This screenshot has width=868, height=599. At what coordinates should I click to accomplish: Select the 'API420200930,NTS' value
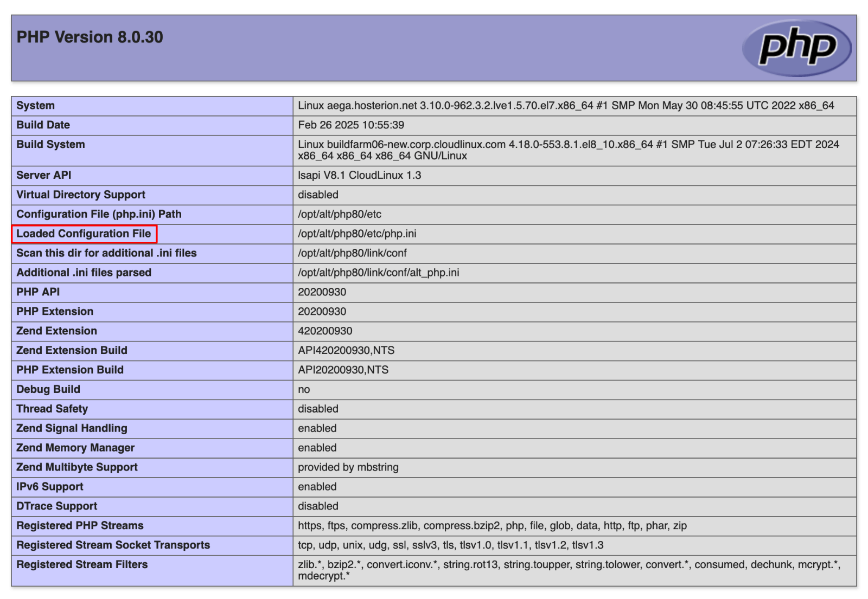[347, 351]
